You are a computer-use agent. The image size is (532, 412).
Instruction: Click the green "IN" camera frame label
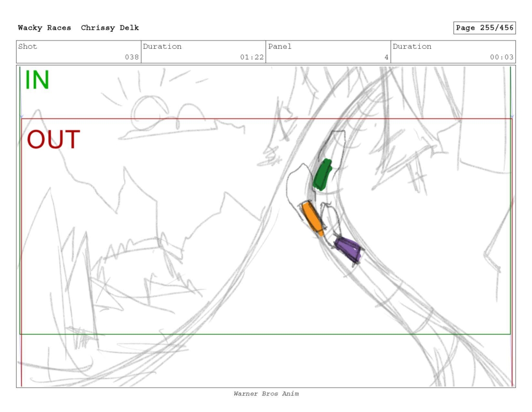pos(37,80)
